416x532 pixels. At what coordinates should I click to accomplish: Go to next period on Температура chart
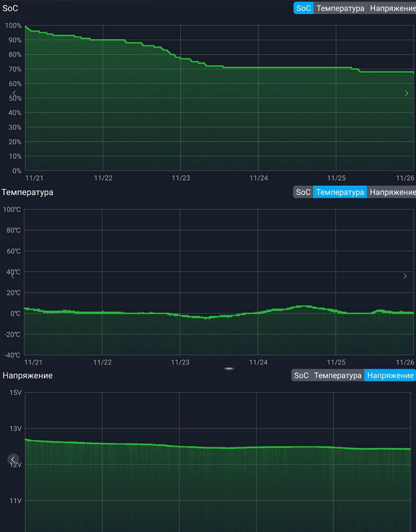coord(405,276)
